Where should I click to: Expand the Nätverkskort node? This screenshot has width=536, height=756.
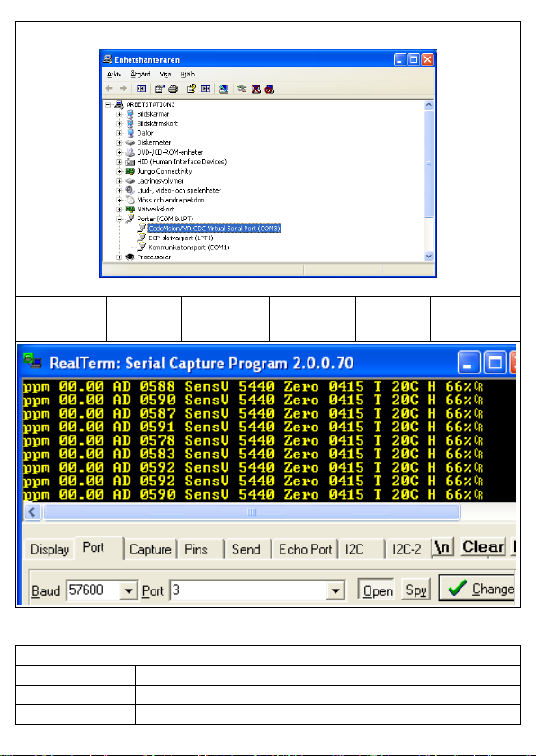click(x=119, y=209)
